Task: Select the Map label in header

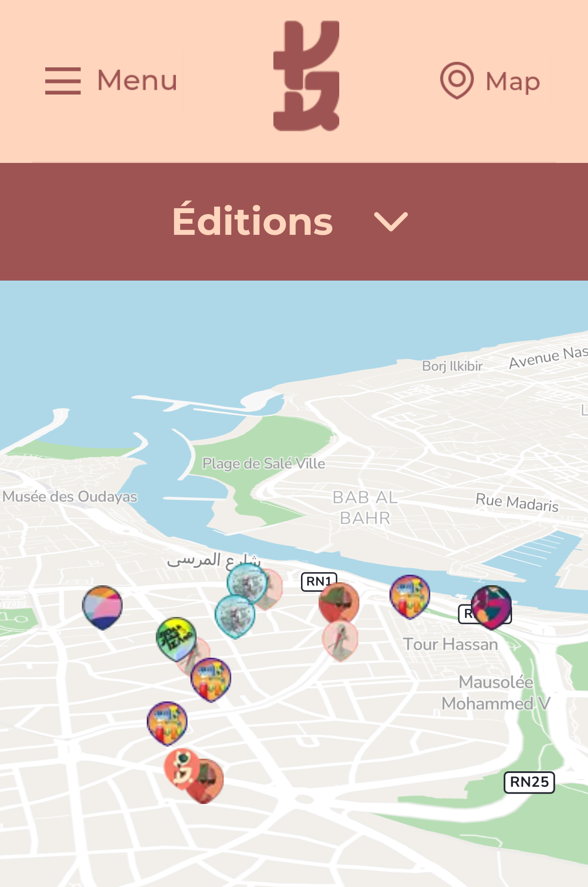Action: click(513, 81)
